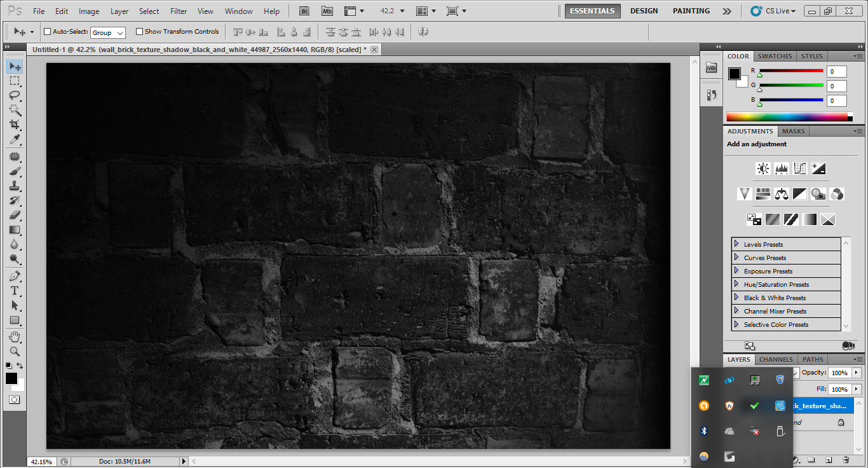Click the toolbox foreground color swatch
The image size is (868, 468).
pos(11,378)
